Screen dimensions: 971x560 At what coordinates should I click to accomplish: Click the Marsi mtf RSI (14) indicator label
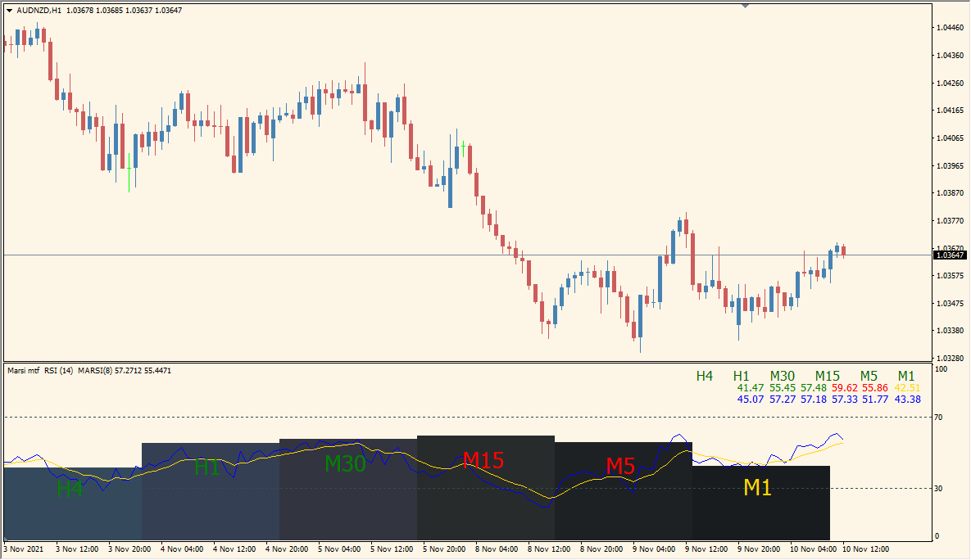click(x=40, y=371)
